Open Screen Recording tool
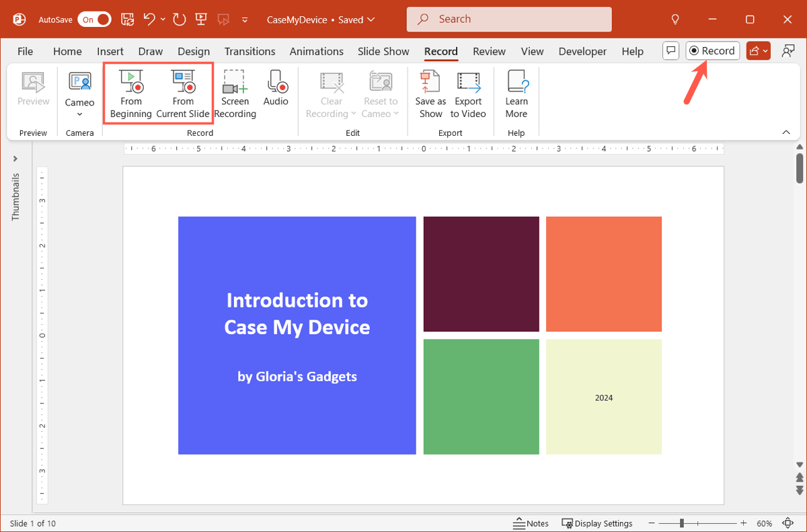Viewport: 807px width, 532px height. [235, 93]
